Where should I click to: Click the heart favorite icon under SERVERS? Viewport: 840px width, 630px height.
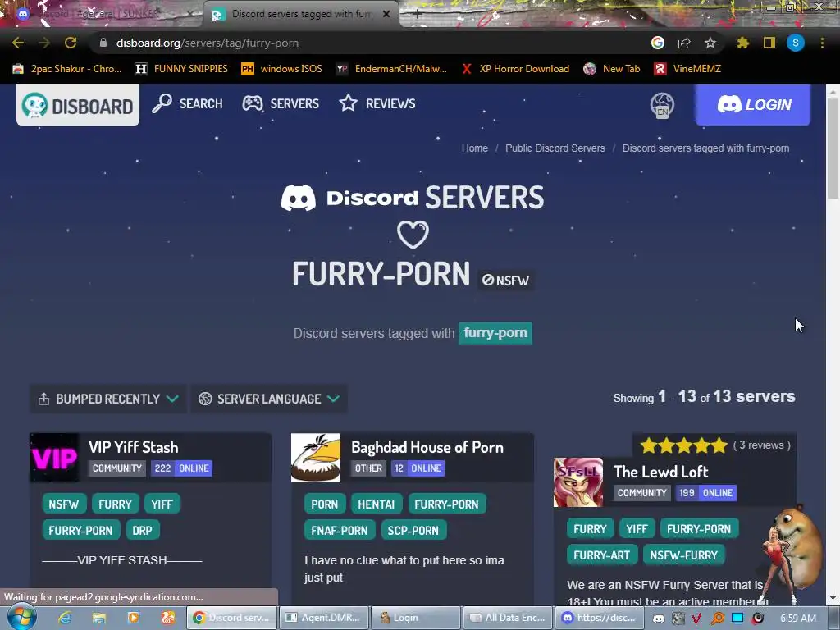(x=413, y=235)
